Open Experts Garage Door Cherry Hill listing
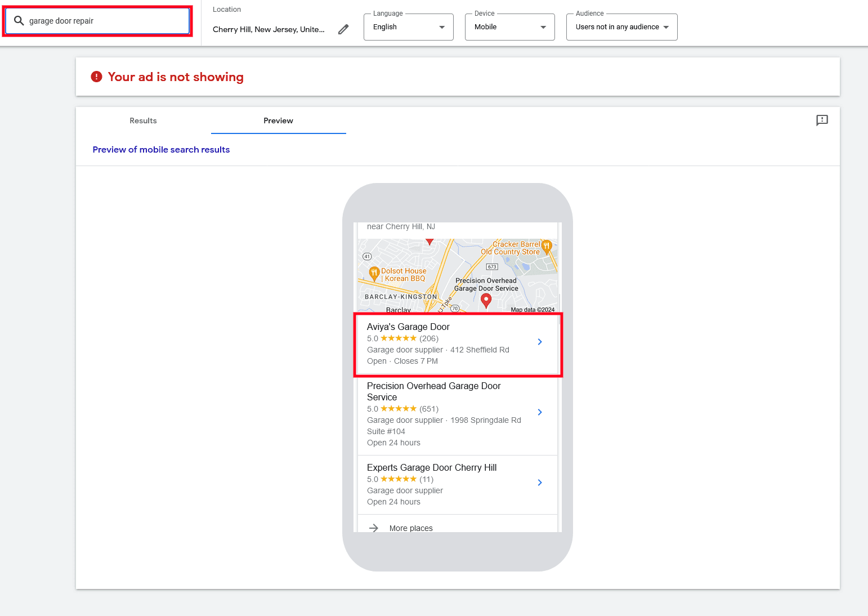Image resolution: width=868 pixels, height=616 pixels. tap(458, 485)
